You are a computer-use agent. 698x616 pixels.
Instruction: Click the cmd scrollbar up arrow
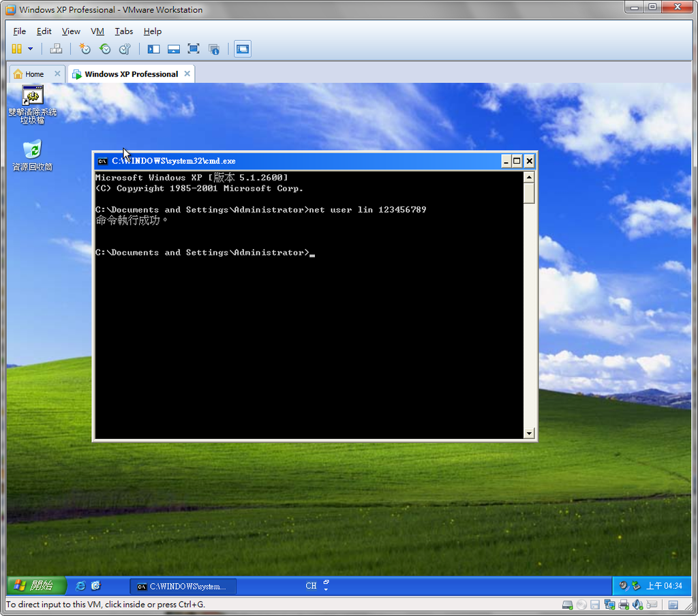point(529,177)
